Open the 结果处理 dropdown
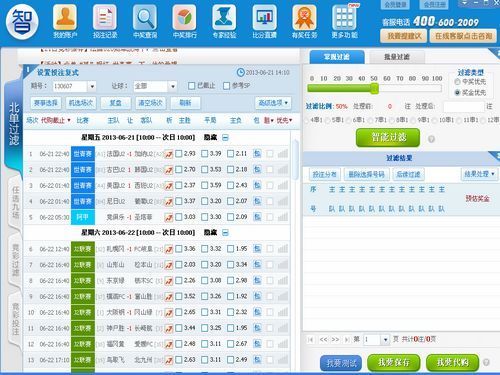This screenshot has height=375, width=500. (x=479, y=174)
